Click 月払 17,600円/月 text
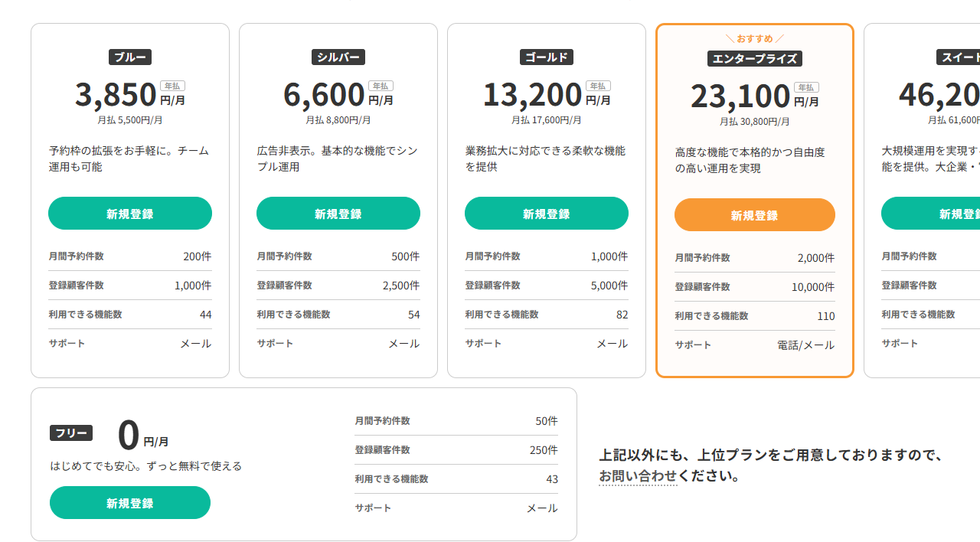Screen dimensions: 980x542 [547, 120]
